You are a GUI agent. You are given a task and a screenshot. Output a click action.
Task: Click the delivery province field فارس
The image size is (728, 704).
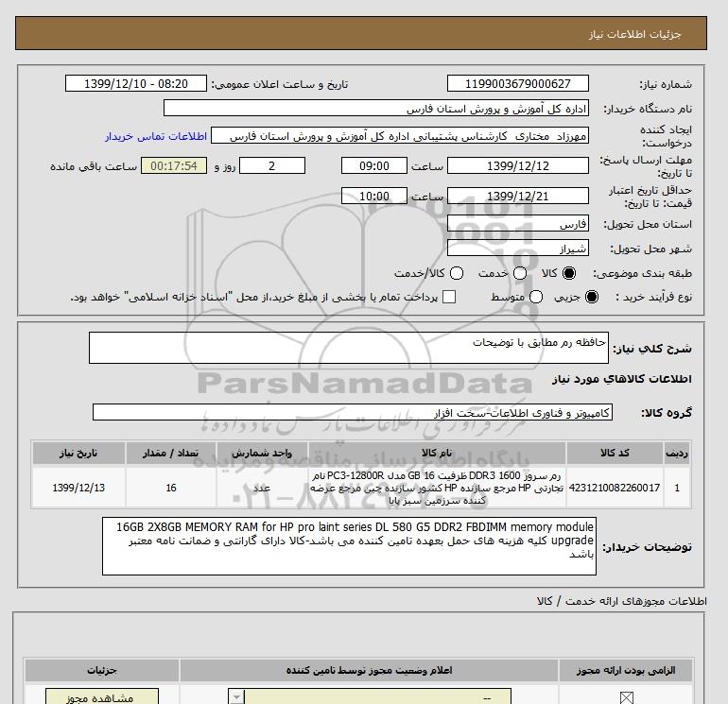(518, 224)
